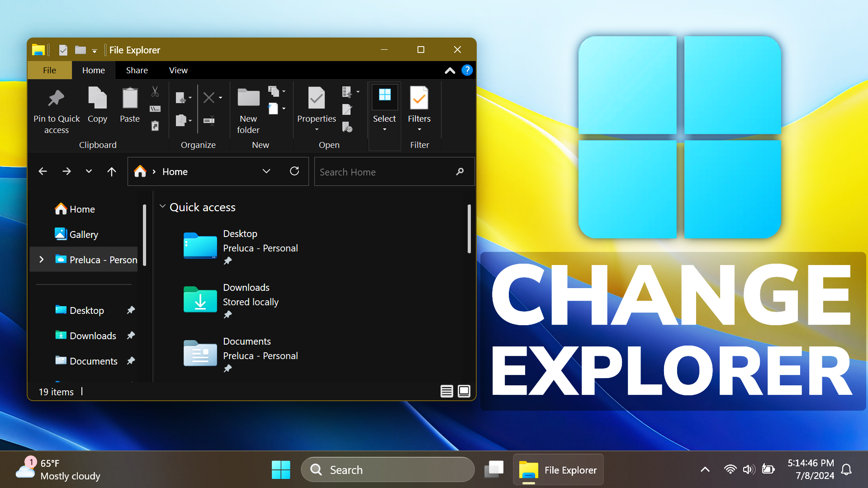Click Properties icon in Quick Access Toolbar
Image resolution: width=868 pixels, height=488 pixels.
[x=63, y=50]
